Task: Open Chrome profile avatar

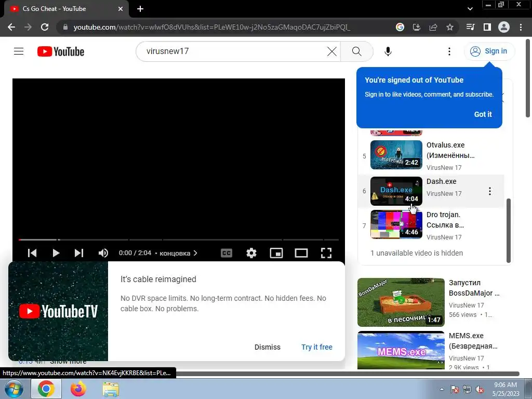Action: pos(504,27)
